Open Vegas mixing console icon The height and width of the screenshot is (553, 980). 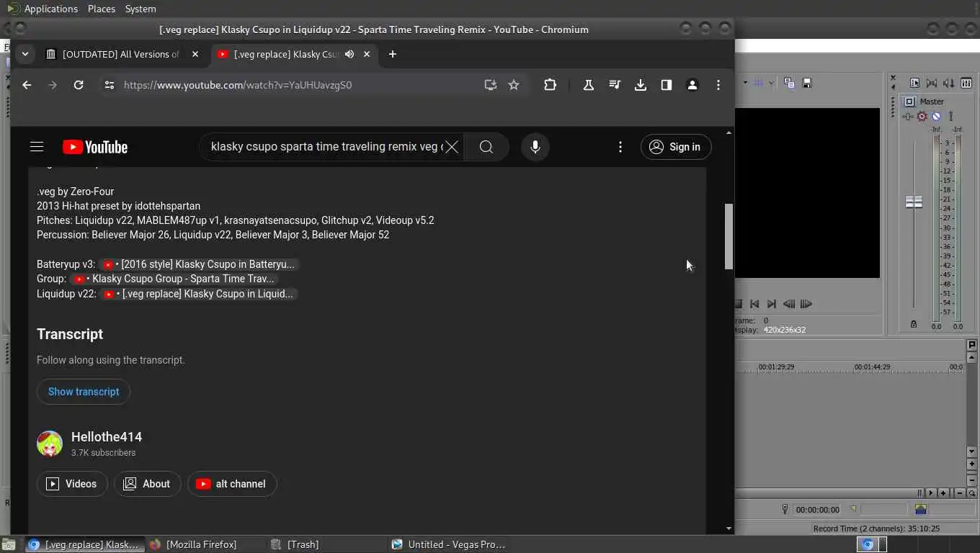[x=966, y=83]
